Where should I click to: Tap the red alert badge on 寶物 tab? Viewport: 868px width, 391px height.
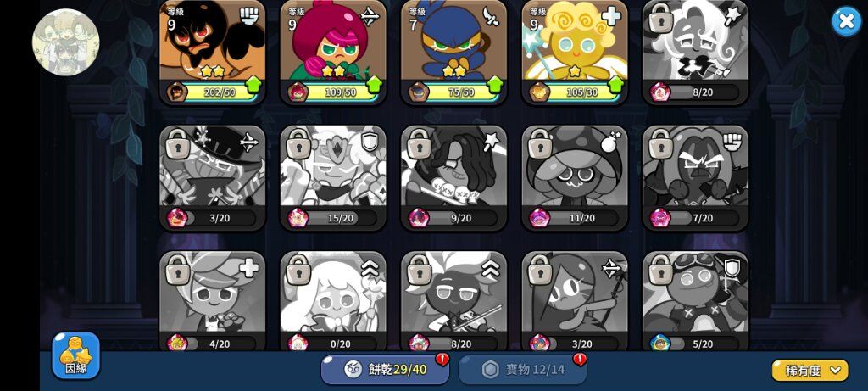coord(580,360)
